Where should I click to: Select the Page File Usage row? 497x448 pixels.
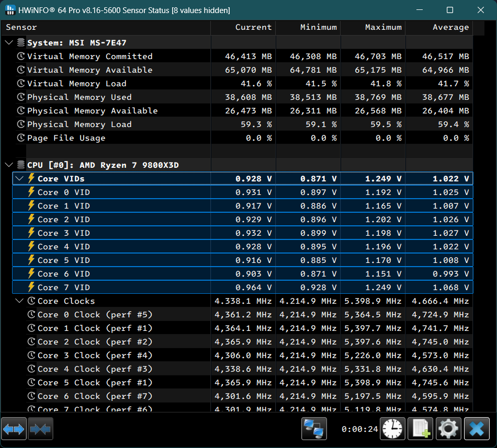point(244,138)
